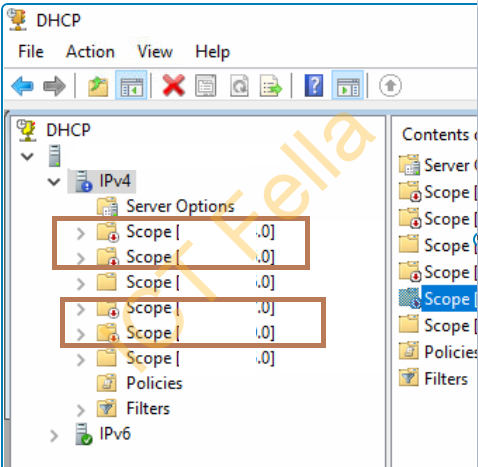Select Filters in the contents pane
The height and width of the screenshot is (467, 478).
click(446, 379)
